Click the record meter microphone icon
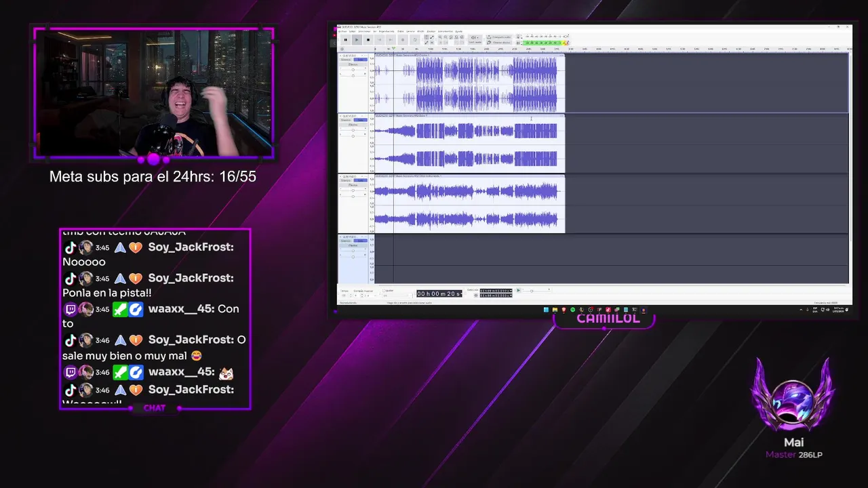 coord(518,37)
